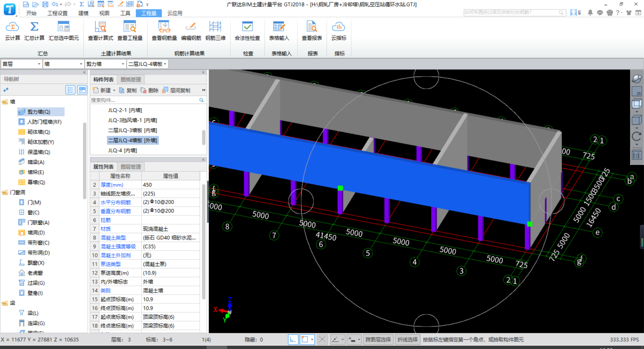Click the help question mark icon

618,12
